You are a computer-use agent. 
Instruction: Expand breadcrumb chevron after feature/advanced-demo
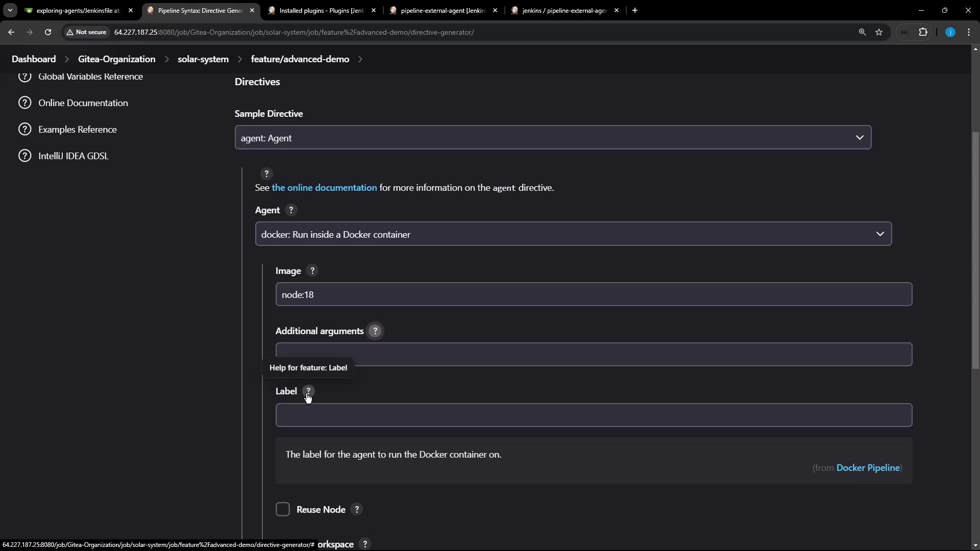pos(360,59)
